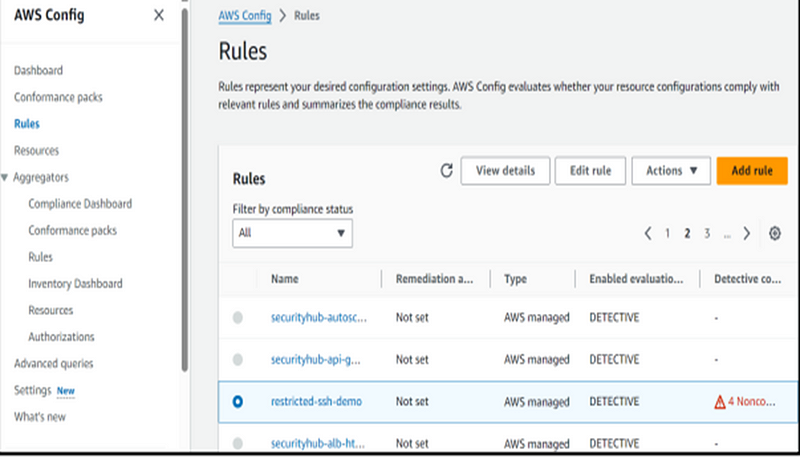Go to previous page of rules
This screenshot has width=800, height=460.
648,234
